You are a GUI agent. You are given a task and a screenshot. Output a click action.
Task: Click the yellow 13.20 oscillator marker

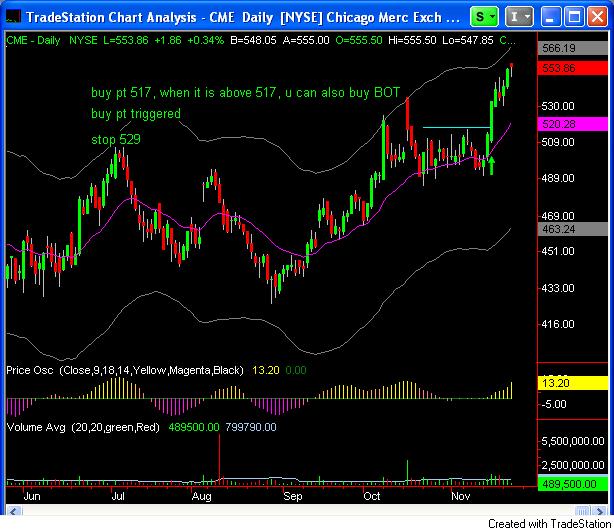coord(572,383)
